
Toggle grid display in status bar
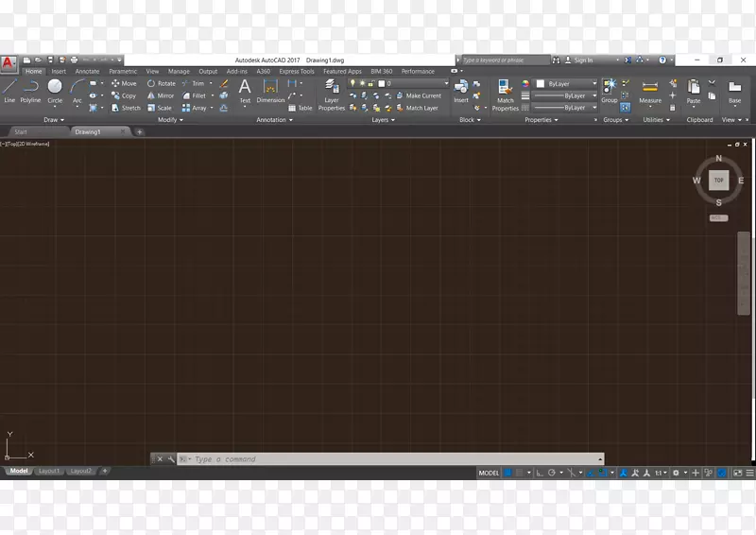[x=507, y=473]
